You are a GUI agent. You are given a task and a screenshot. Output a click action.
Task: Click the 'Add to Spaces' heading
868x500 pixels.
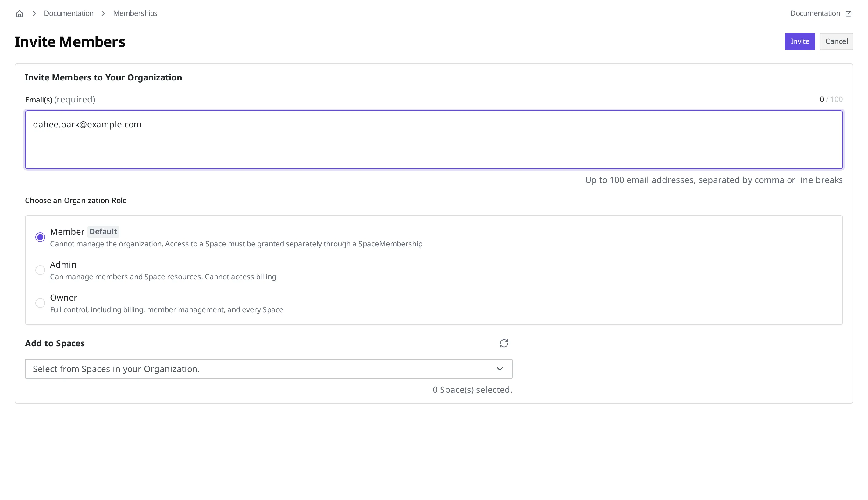pyautogui.click(x=55, y=343)
